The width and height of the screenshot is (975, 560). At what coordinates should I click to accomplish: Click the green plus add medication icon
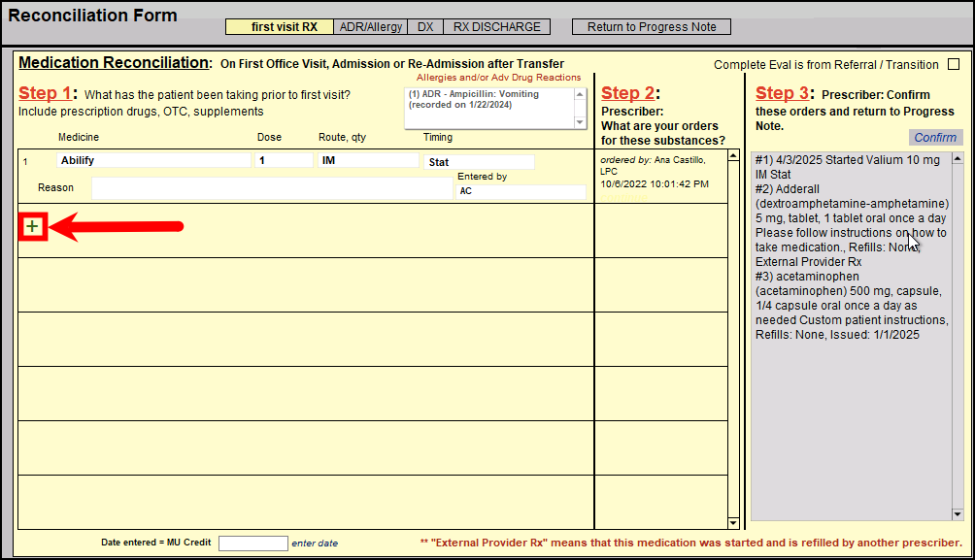pos(33,226)
